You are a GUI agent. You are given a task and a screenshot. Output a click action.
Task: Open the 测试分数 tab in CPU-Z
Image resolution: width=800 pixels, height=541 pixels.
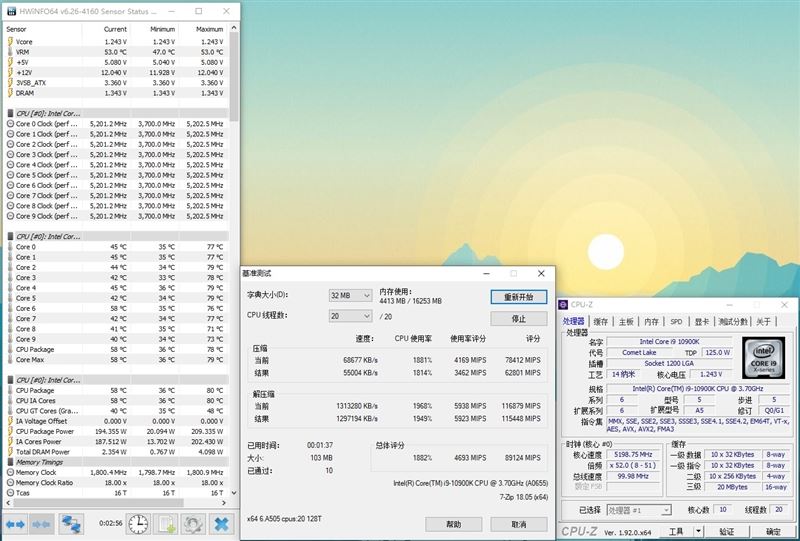pyautogui.click(x=733, y=322)
